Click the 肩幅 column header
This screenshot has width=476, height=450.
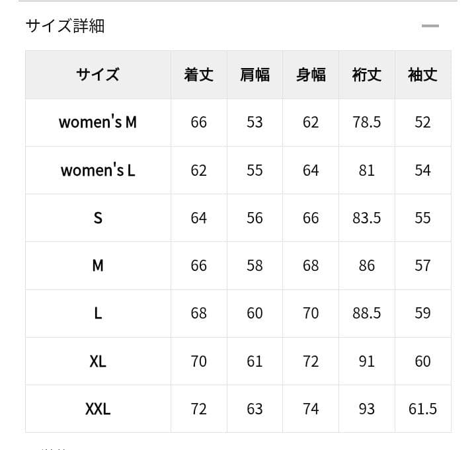(255, 75)
